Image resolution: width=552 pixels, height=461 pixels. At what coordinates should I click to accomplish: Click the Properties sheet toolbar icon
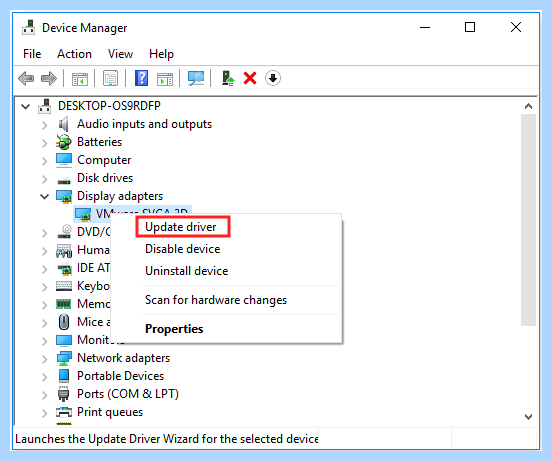[x=111, y=78]
